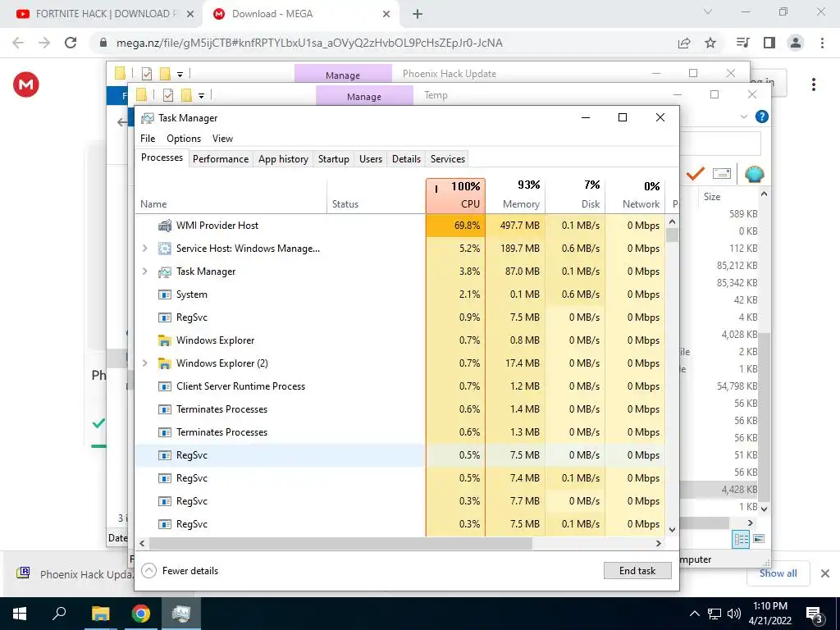Image resolution: width=840 pixels, height=630 pixels.
Task: Open taskbar search
Action: point(59,614)
